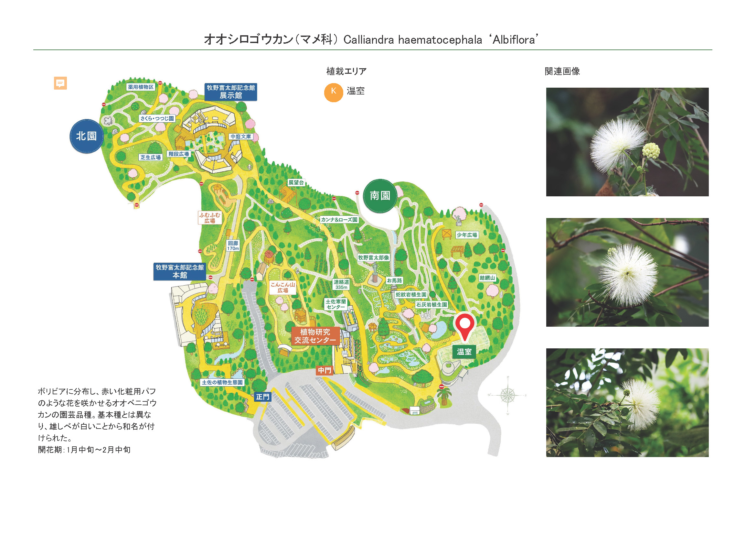Open the first white flower photo
This screenshot has height=535, width=756.
click(x=627, y=142)
